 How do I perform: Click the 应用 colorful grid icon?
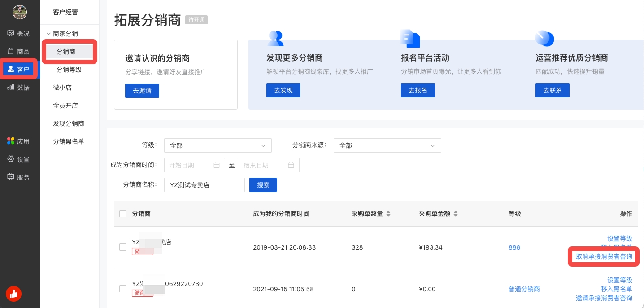pyautogui.click(x=11, y=141)
